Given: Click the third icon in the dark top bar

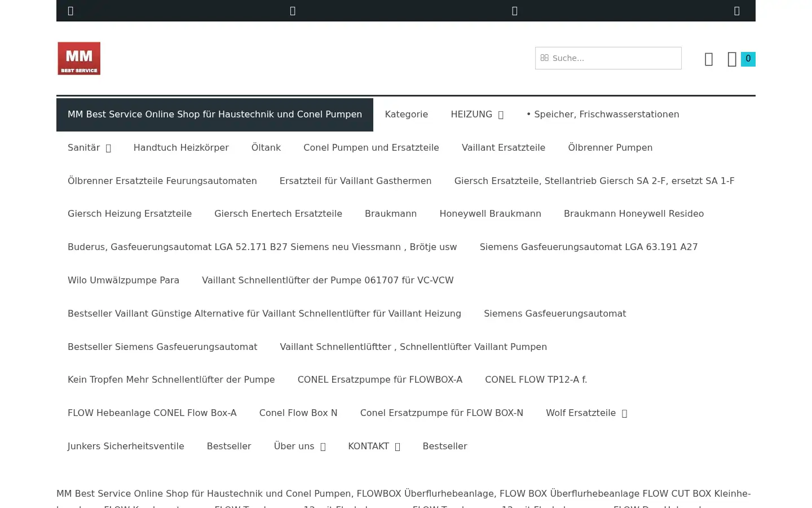Looking at the screenshot, I should point(515,11).
